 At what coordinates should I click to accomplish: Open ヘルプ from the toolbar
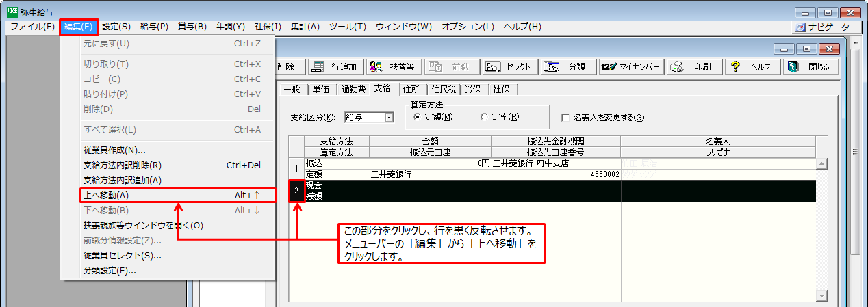pyautogui.click(x=752, y=67)
